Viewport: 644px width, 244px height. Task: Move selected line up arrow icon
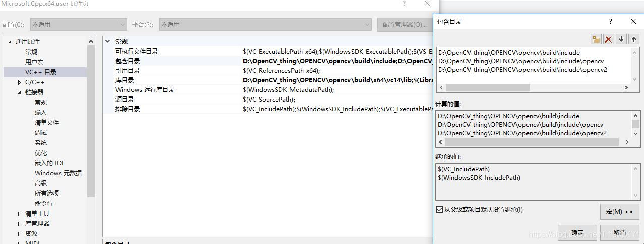(634, 39)
